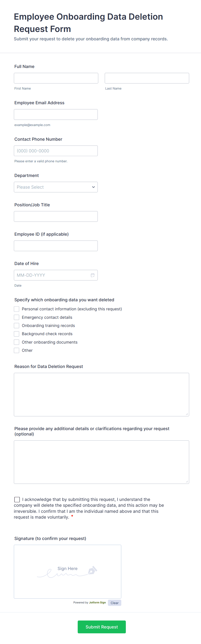Click the Date of Hire field
This screenshot has width=201, height=644.
51,275
